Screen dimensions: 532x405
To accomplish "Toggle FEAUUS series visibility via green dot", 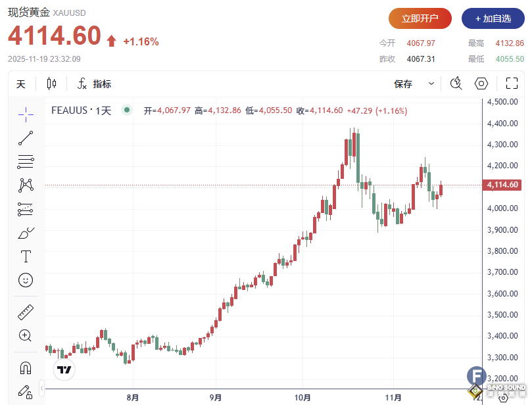I will click(127, 110).
